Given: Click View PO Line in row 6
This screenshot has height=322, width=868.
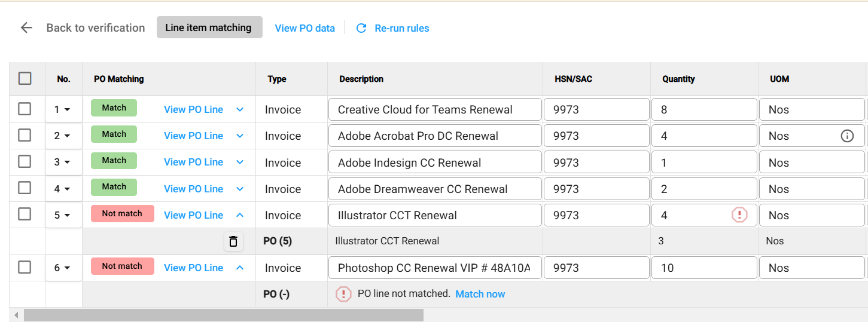Looking at the screenshot, I should coord(193,268).
